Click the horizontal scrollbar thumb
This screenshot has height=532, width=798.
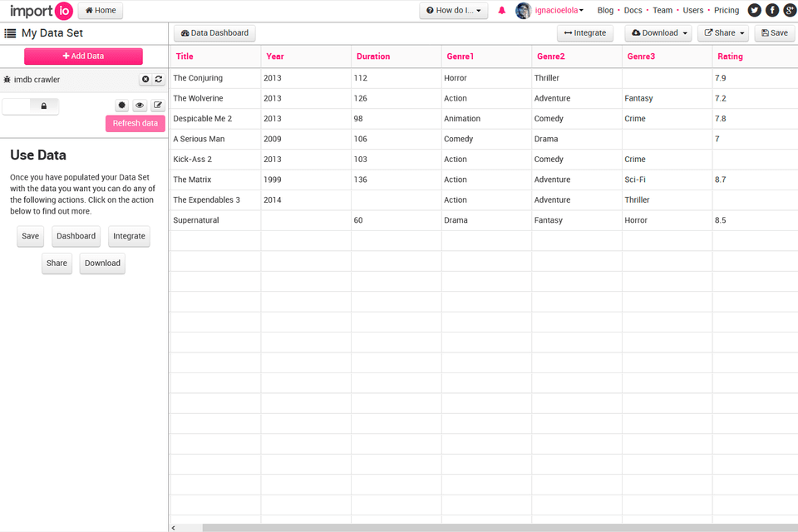[x=500, y=528]
